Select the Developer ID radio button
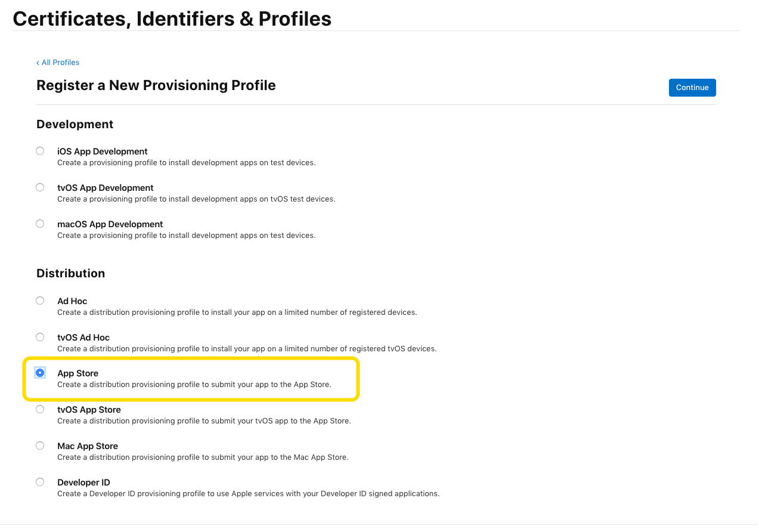 (39, 481)
